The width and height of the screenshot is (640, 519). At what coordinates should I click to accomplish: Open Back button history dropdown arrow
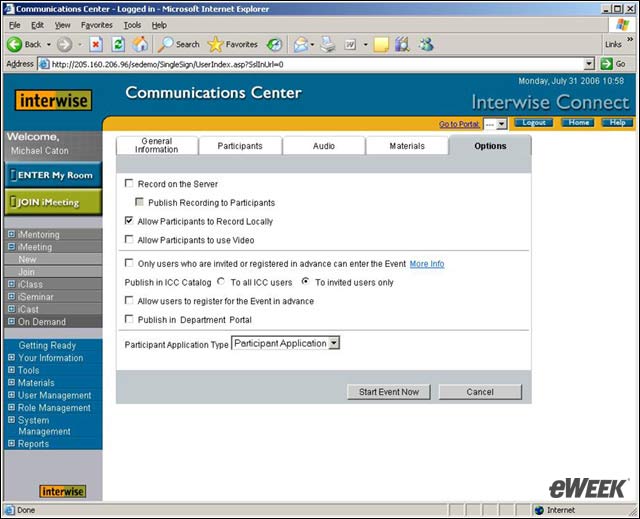click(x=49, y=44)
